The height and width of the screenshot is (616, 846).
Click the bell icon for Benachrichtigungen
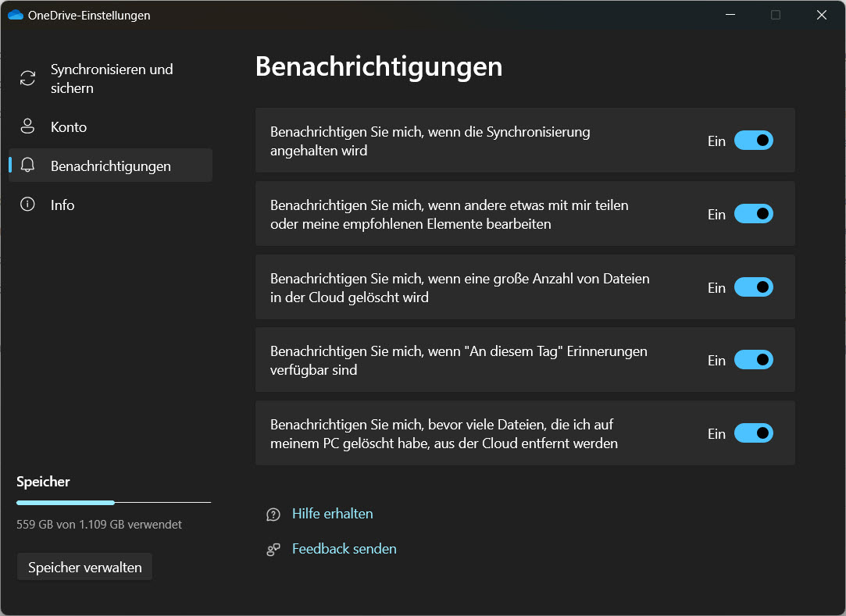[28, 166]
